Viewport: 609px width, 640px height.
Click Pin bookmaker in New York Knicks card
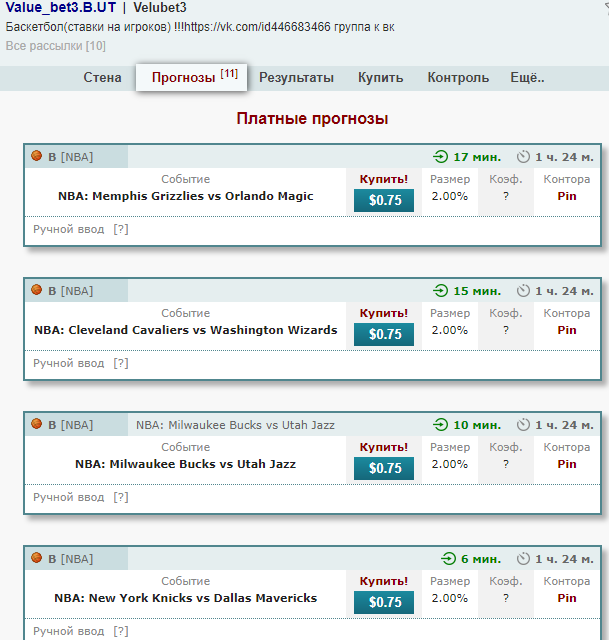click(567, 598)
